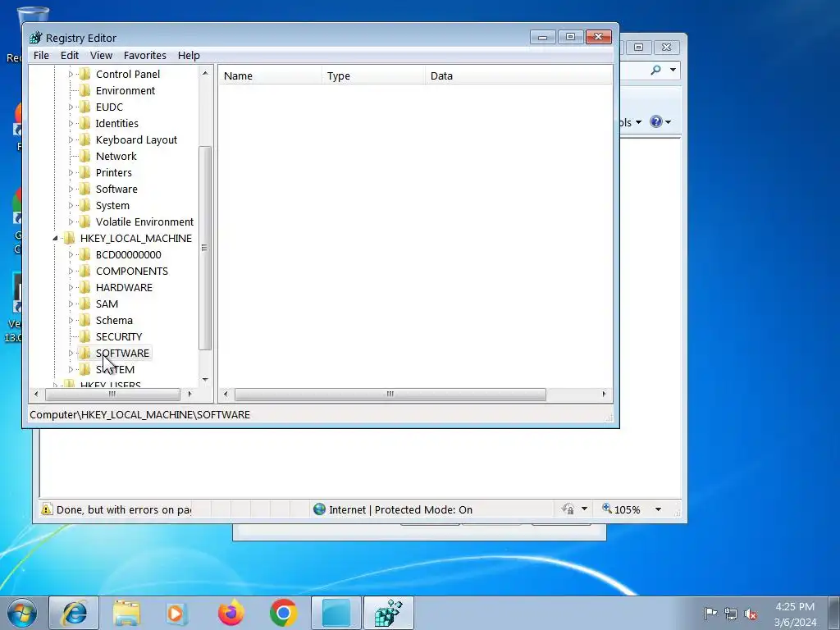Screen dimensions: 840x630
Task: Expand the EUDC key
Action: [x=71, y=107]
